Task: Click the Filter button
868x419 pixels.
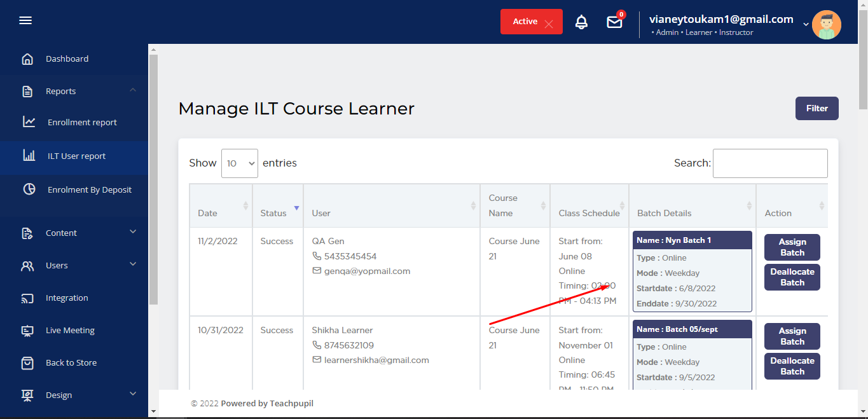Action: 816,109
